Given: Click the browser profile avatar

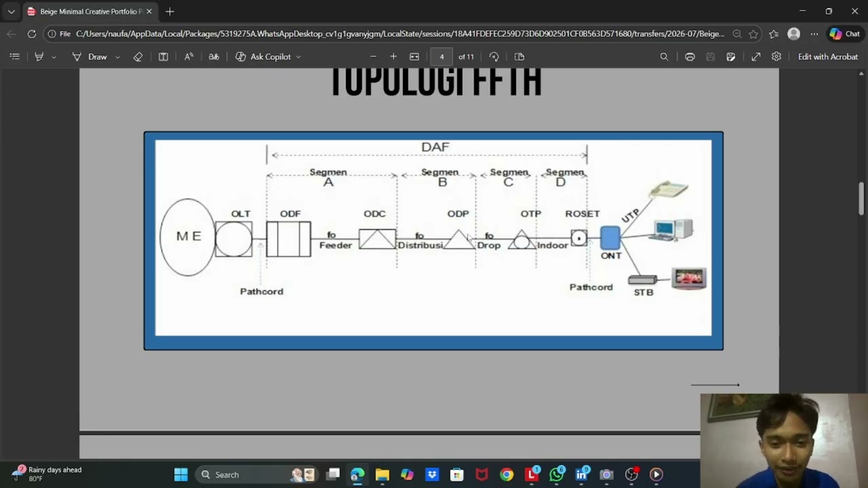Looking at the screenshot, I should (793, 34).
